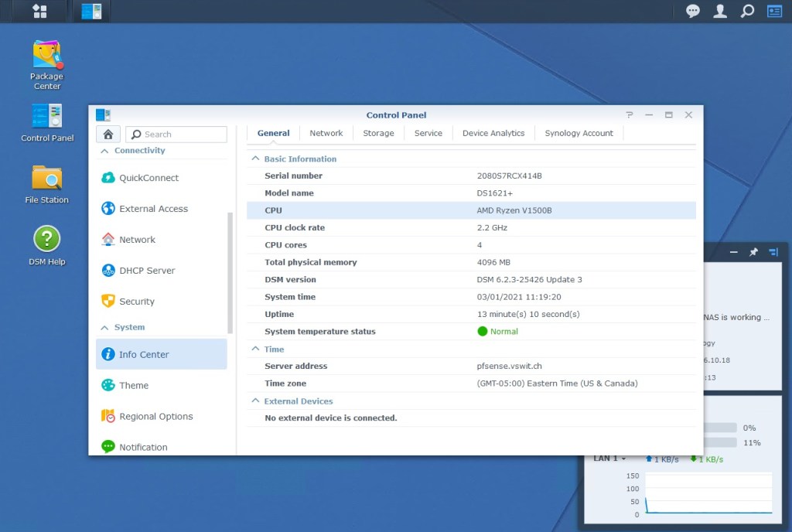792x532 pixels.
Task: Toggle the widgets panel icon
Action: click(x=774, y=11)
